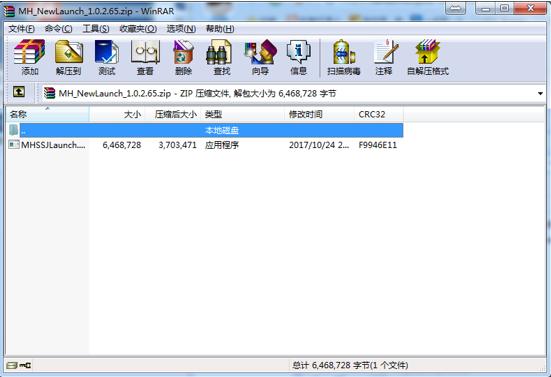Screen dimensions: 551x377
Task: Click the 本地磁盘 type cell
Action: coord(222,130)
